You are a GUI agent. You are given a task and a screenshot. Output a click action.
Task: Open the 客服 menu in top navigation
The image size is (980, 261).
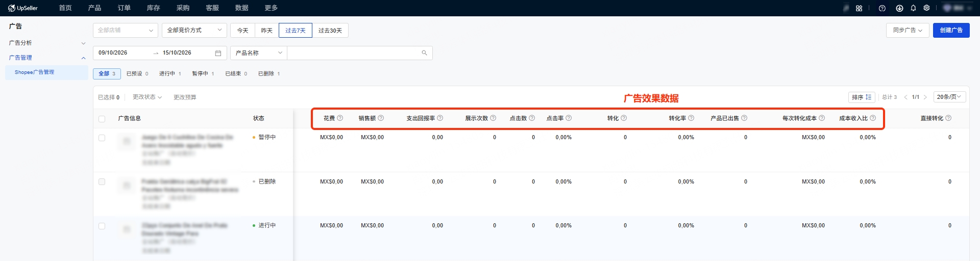pyautogui.click(x=212, y=8)
